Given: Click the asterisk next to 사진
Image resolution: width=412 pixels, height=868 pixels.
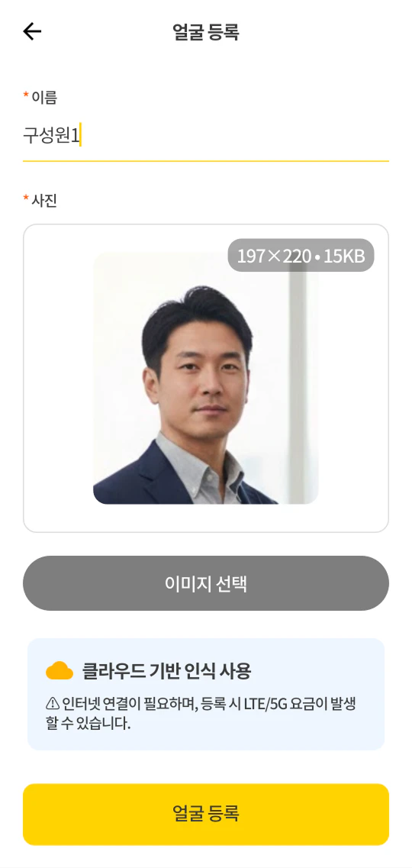Looking at the screenshot, I should point(25,198).
